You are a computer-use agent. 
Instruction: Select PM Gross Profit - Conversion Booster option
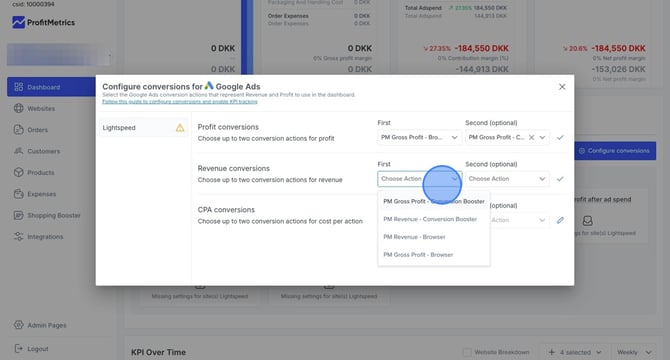pos(434,201)
